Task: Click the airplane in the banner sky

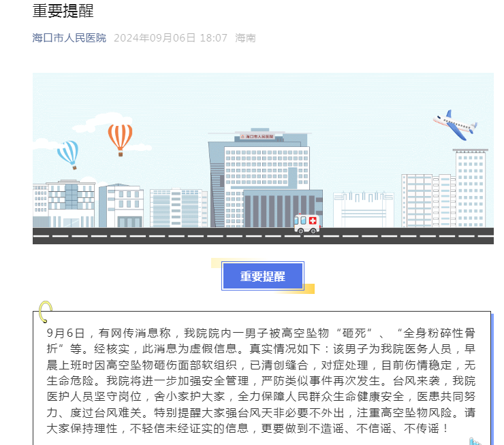Action: [x=455, y=125]
